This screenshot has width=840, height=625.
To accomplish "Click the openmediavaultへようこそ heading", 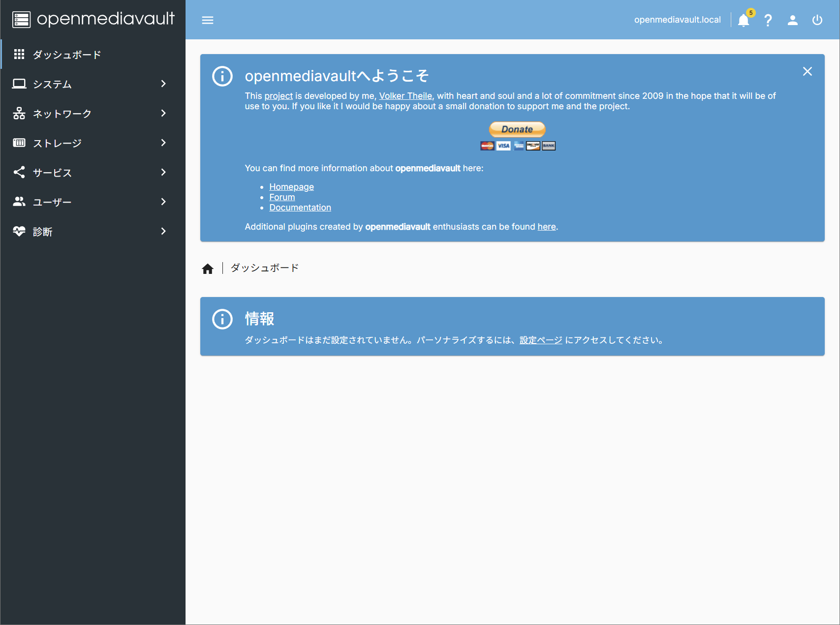I will (x=337, y=76).
